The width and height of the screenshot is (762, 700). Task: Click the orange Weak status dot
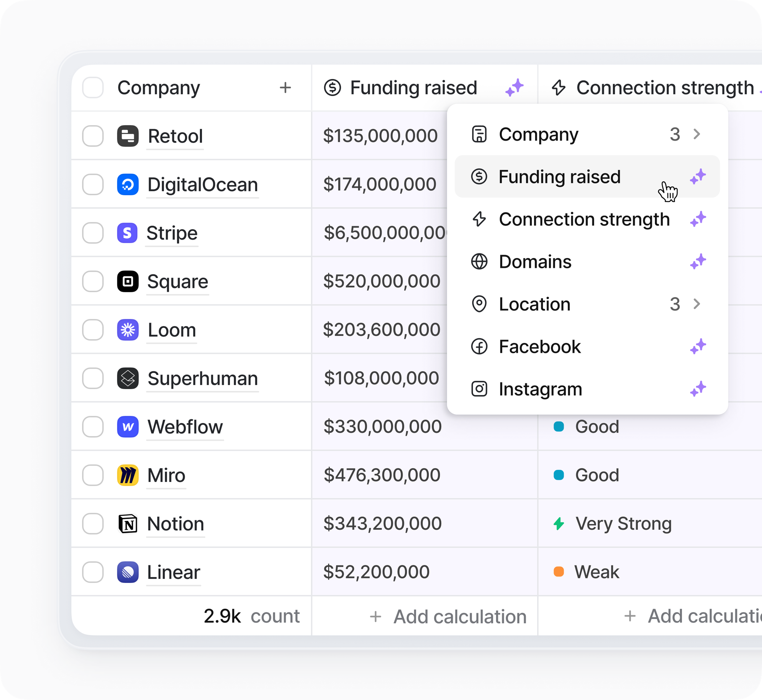tap(559, 572)
